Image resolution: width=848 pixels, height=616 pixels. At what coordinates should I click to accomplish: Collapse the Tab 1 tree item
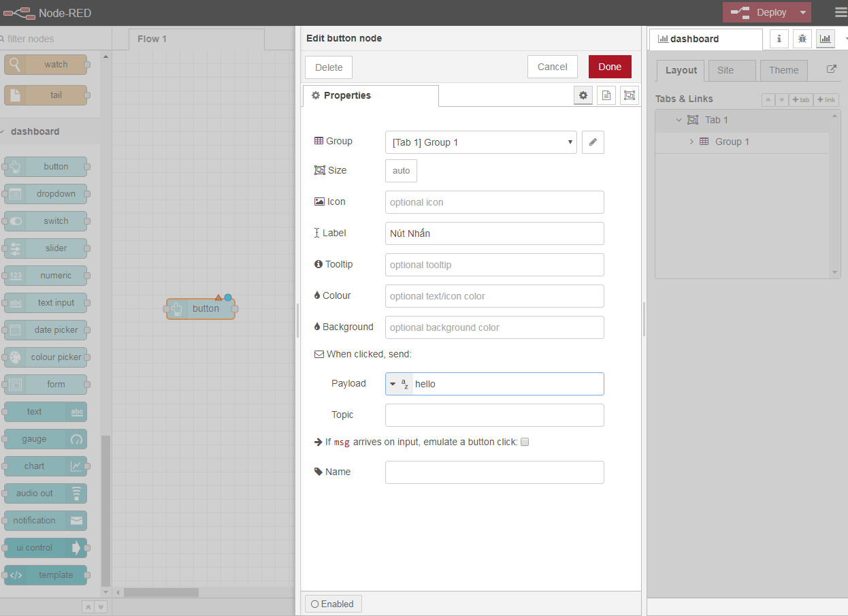(679, 120)
